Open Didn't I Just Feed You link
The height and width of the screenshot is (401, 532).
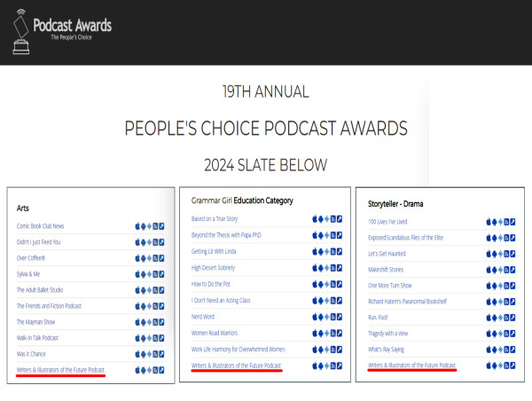(38, 242)
